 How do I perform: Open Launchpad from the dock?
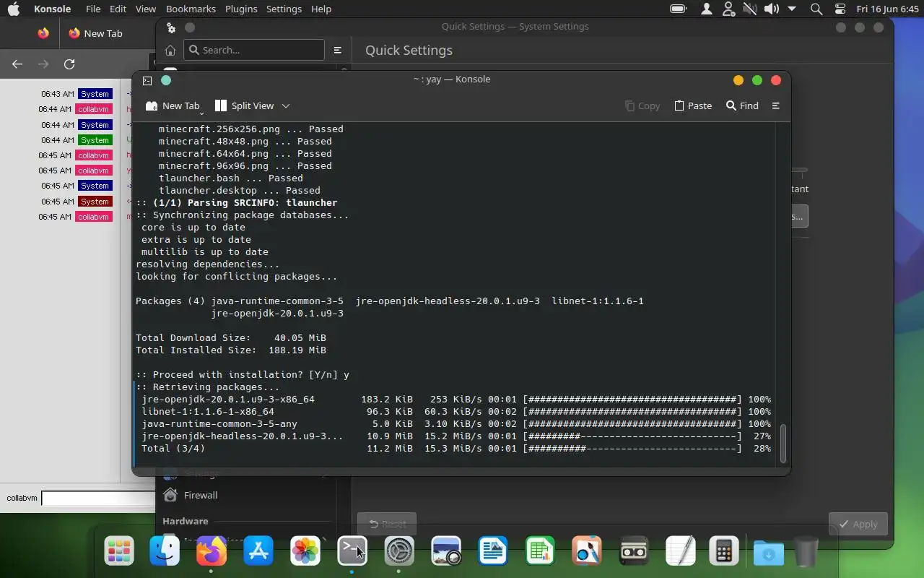(x=118, y=552)
